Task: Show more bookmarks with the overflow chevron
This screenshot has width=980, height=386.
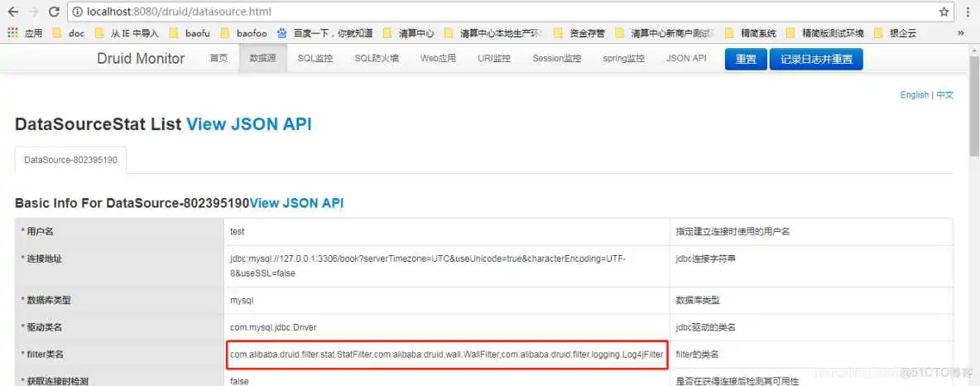Action: tap(961, 33)
